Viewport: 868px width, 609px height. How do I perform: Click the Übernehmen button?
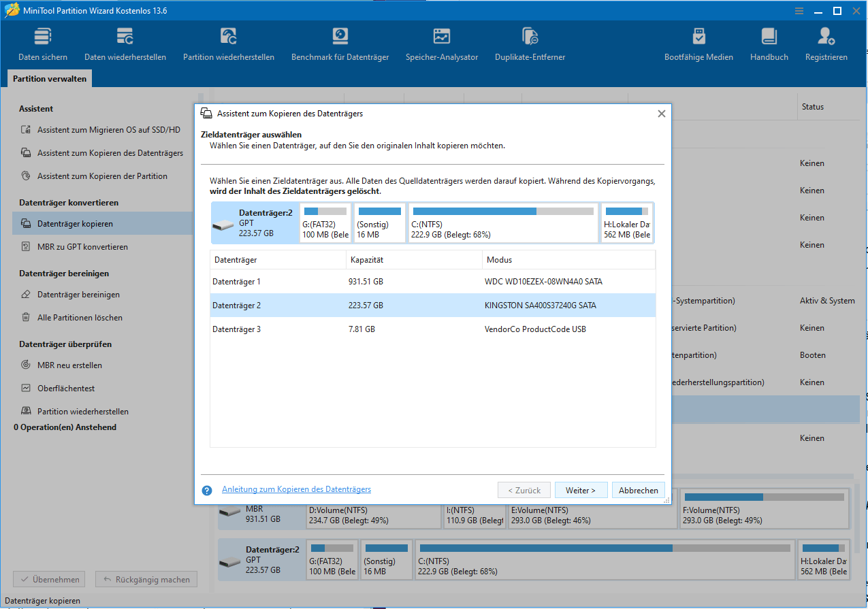click(49, 580)
